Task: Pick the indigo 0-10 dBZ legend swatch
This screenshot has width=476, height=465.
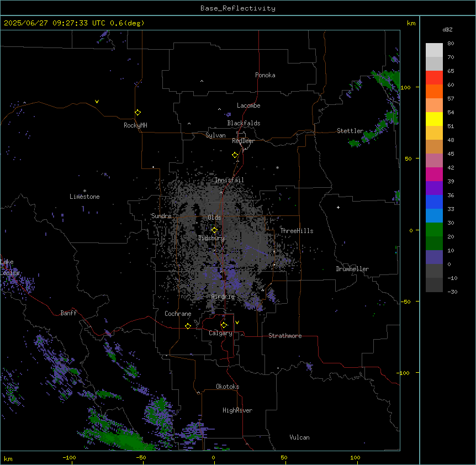Action: 434,257
